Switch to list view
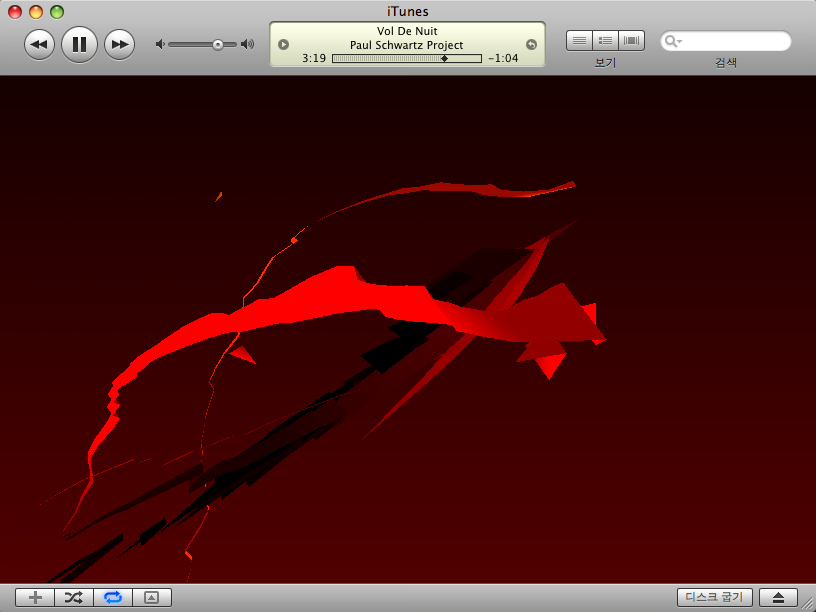Viewport: 816px width, 612px height. pos(579,41)
